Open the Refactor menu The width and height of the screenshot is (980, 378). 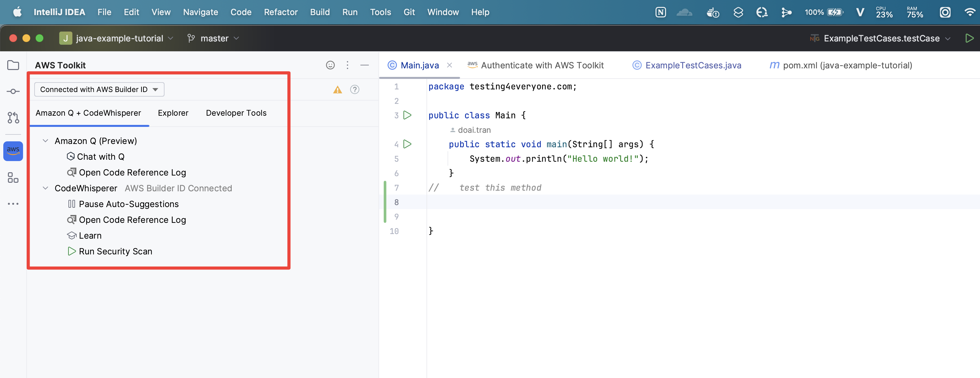click(x=281, y=12)
